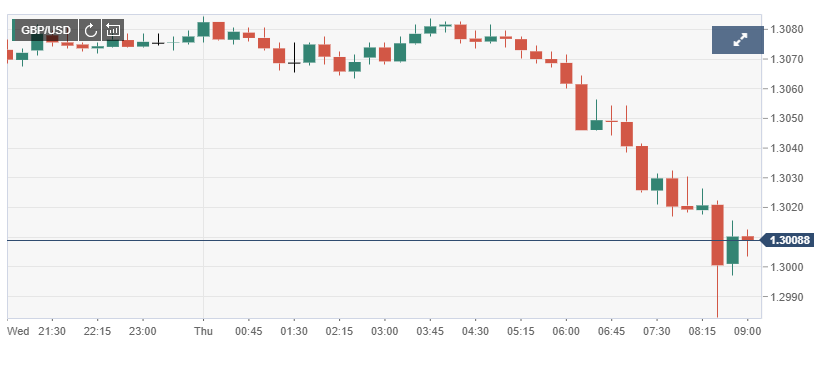Select the Thu date marker

click(203, 331)
